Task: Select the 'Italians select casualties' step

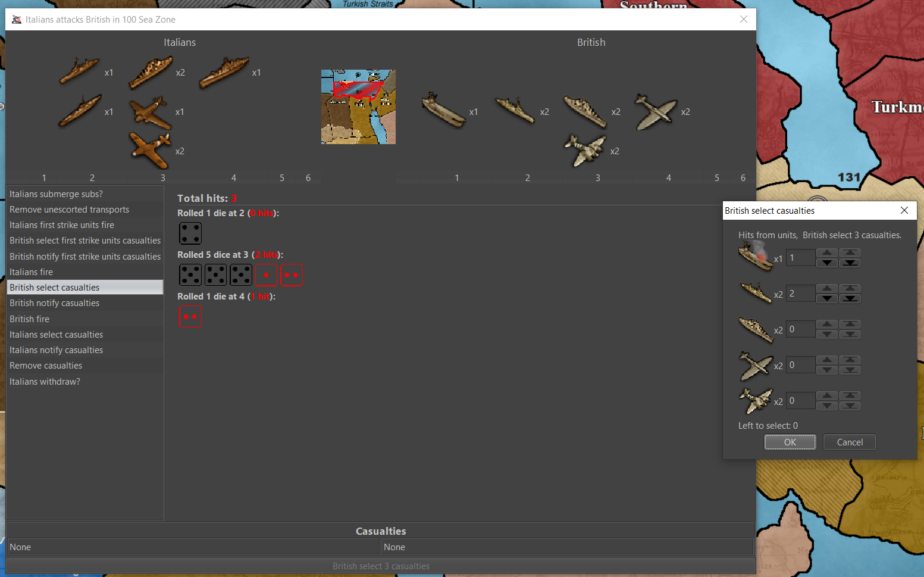Action: pos(85,335)
